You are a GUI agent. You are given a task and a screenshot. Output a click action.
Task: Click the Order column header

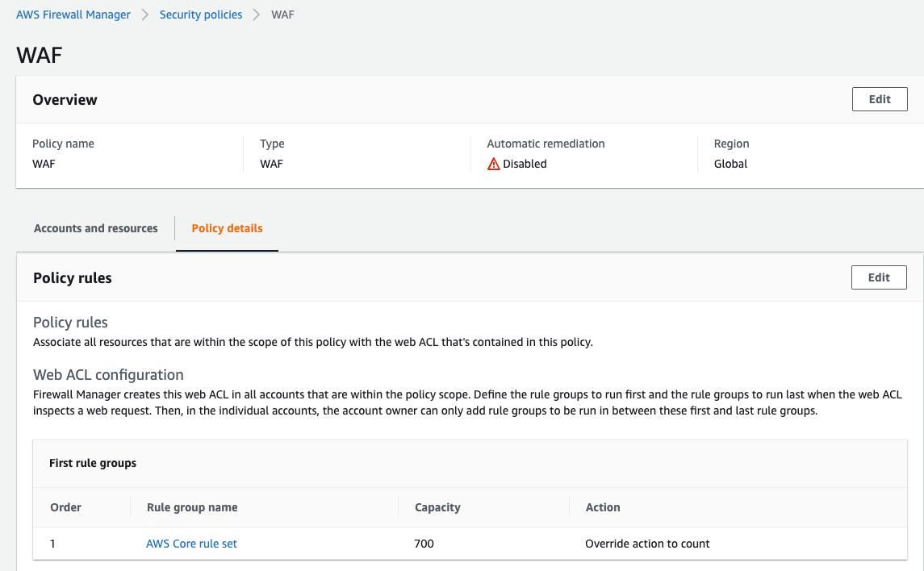[65, 507]
